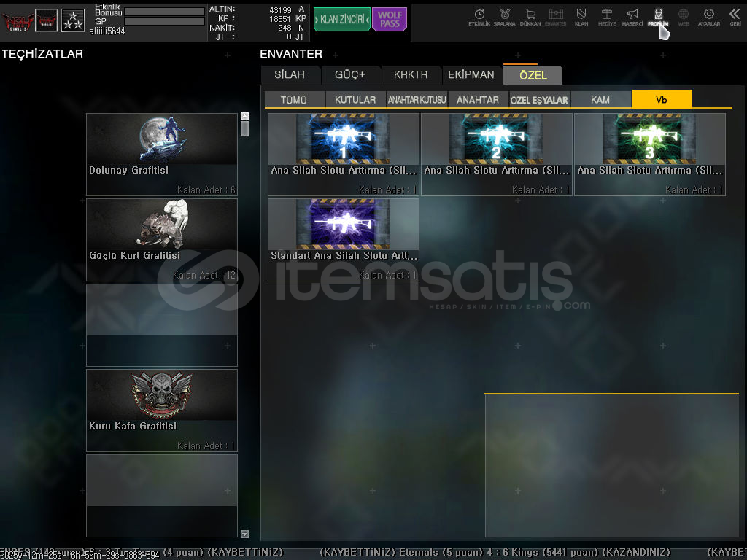Select the Kuru Kafa Grafitisi item

161,410
